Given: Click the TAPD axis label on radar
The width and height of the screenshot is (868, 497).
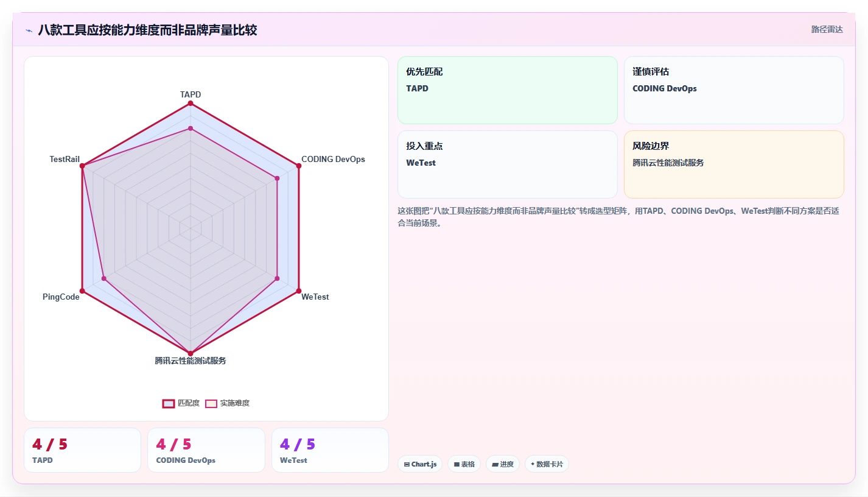Looking at the screenshot, I should pos(191,94).
